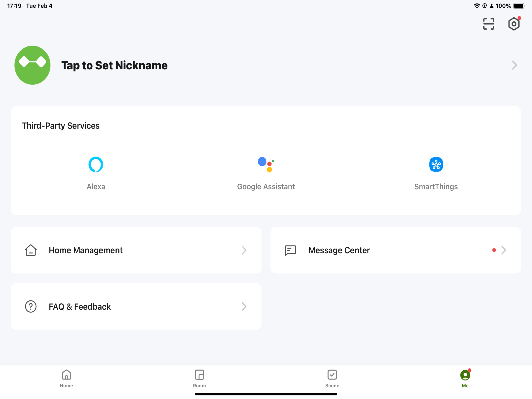Screen dimensions: 532x399
Task: Click the Third-Party Services heading
Action: coord(61,126)
